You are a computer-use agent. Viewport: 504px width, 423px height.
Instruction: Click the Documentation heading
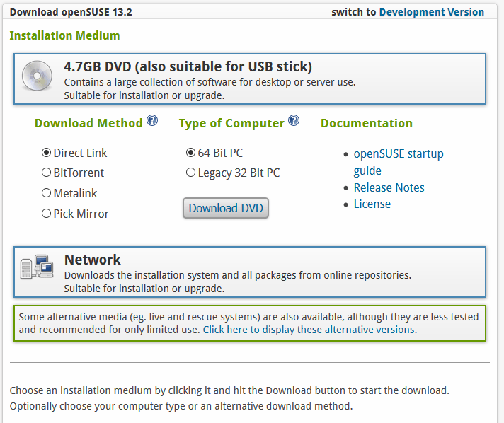pyautogui.click(x=367, y=123)
